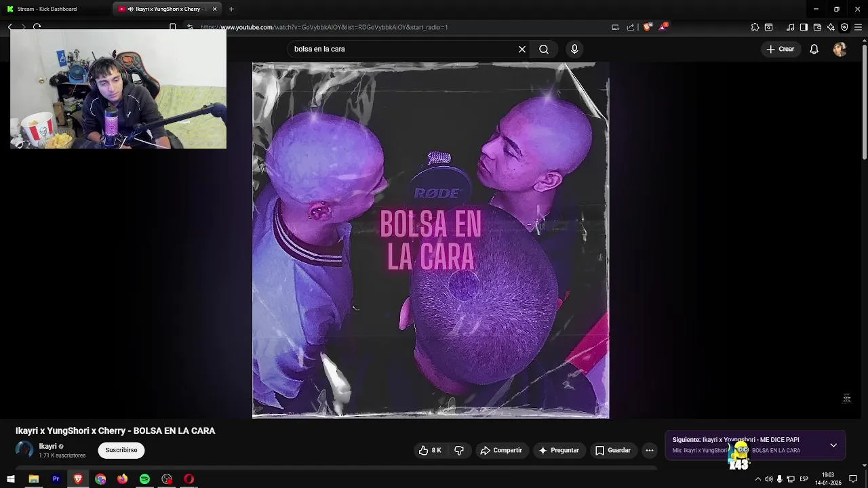Open the Ikayri channel name link
Viewport: 868px width, 488px height.
[47, 446]
